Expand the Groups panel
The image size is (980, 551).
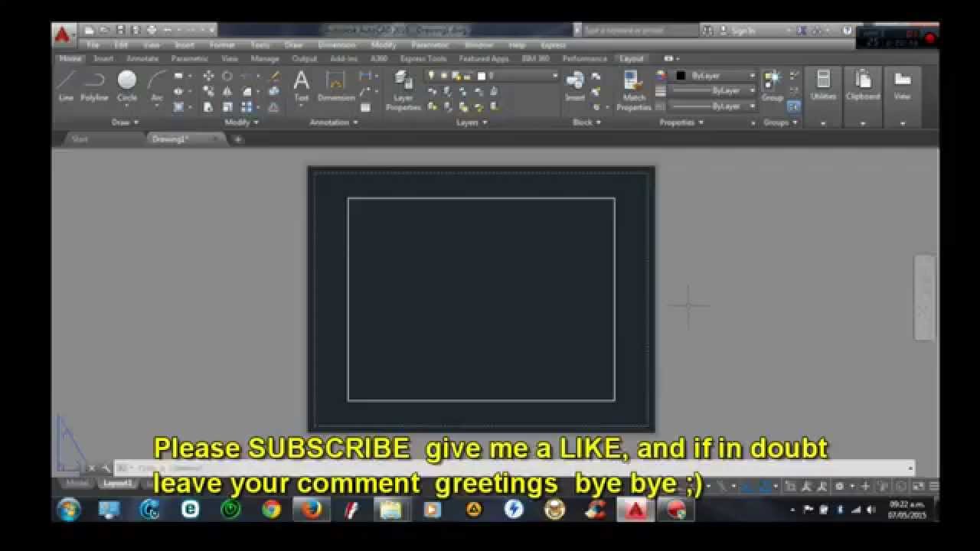[781, 122]
